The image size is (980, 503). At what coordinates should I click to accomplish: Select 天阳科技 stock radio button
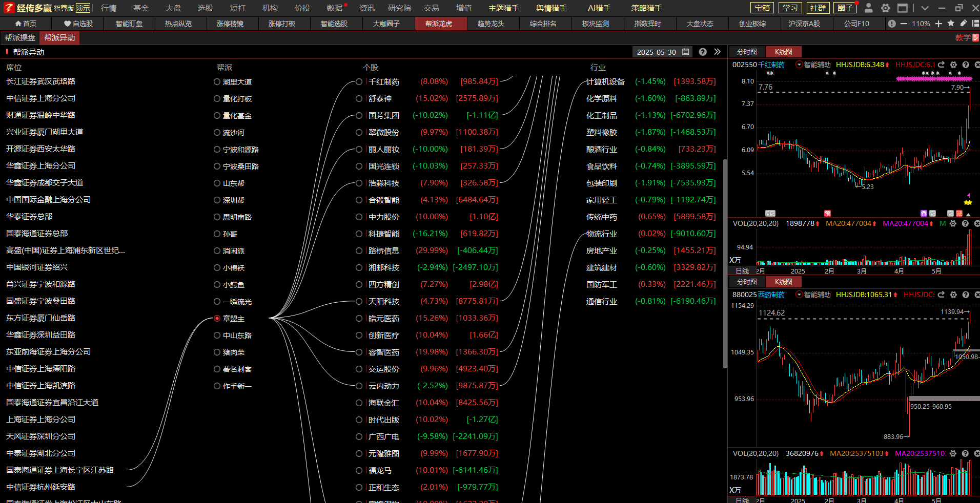point(359,302)
